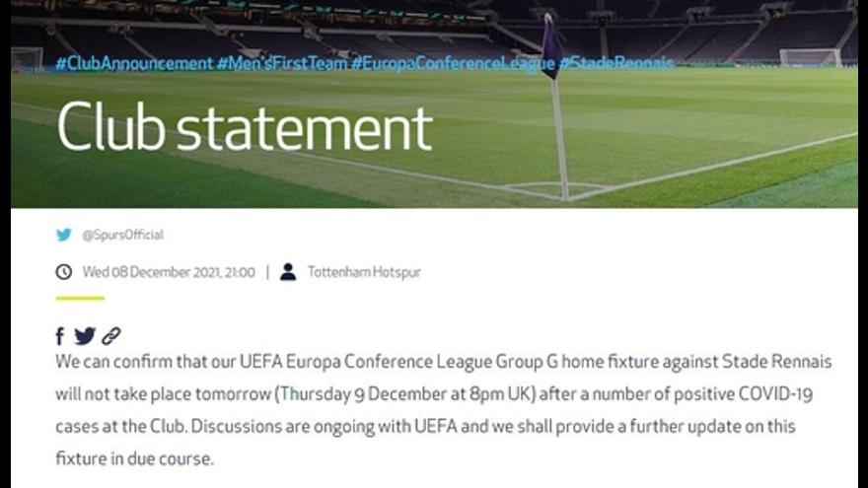Viewport: 868px width, 488px height.
Task: Click the statement paragraph's first line
Action: click(x=444, y=362)
